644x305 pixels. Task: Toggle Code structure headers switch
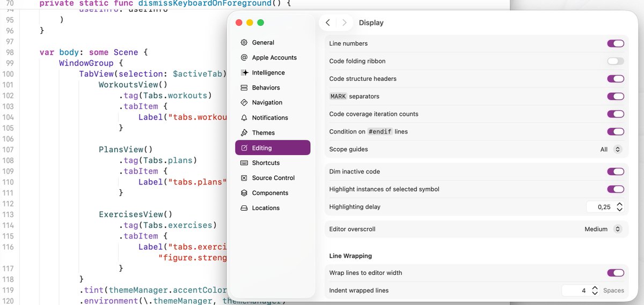(616, 79)
